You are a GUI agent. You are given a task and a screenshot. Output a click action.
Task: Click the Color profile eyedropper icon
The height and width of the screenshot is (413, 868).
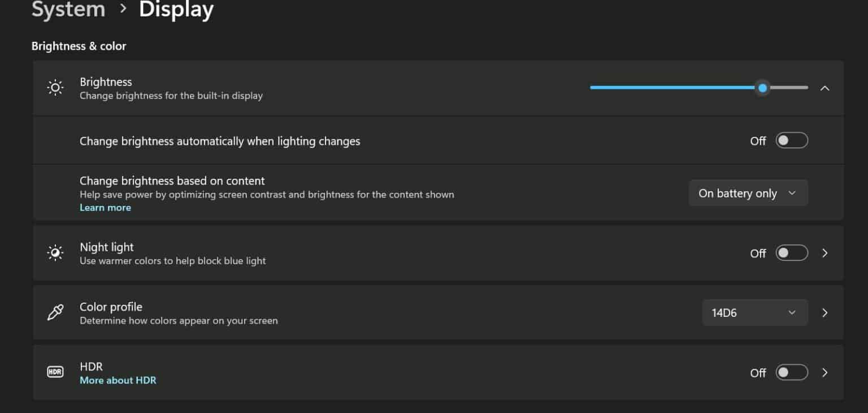click(x=55, y=312)
